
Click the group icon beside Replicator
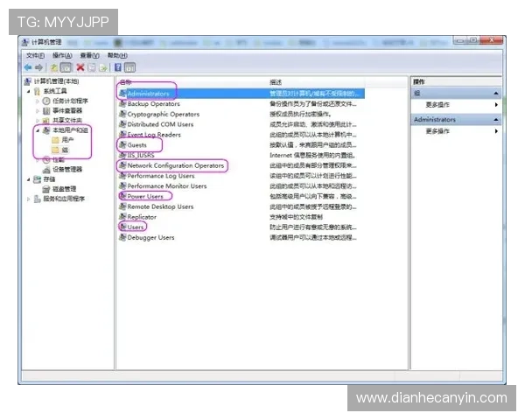pyautogui.click(x=122, y=217)
